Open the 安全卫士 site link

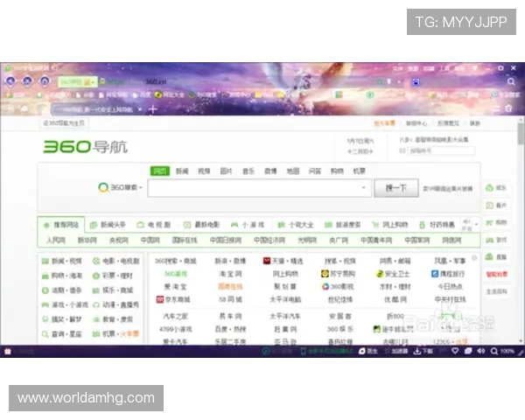pos(393,274)
